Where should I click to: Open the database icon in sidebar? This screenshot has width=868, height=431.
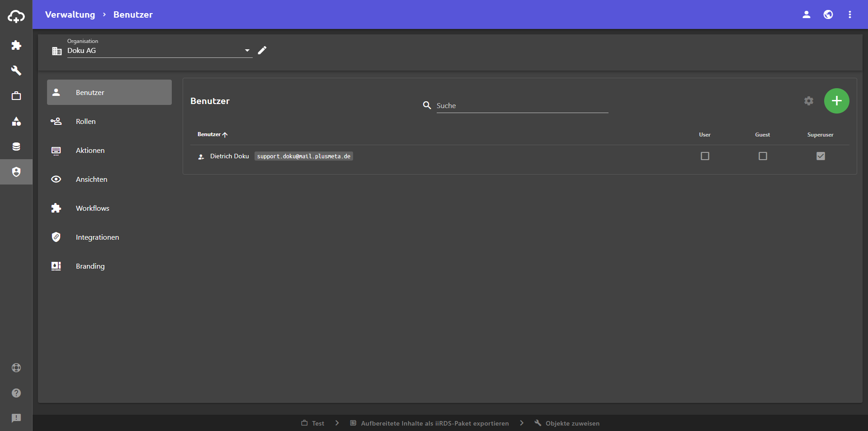[x=16, y=147]
